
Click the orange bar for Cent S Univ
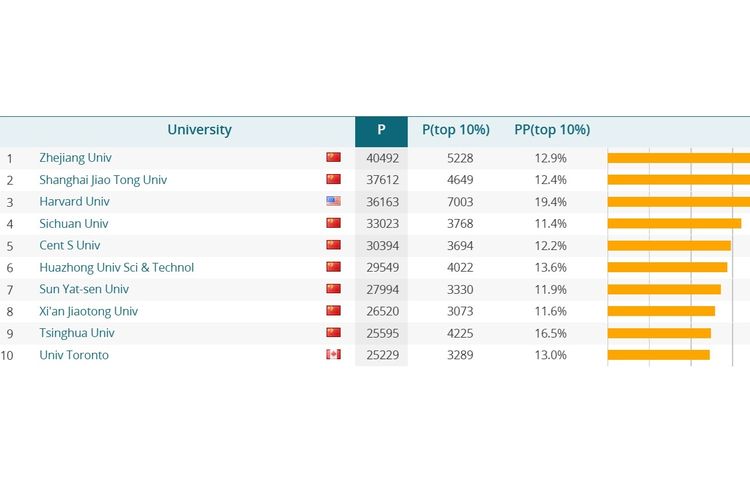tap(669, 245)
